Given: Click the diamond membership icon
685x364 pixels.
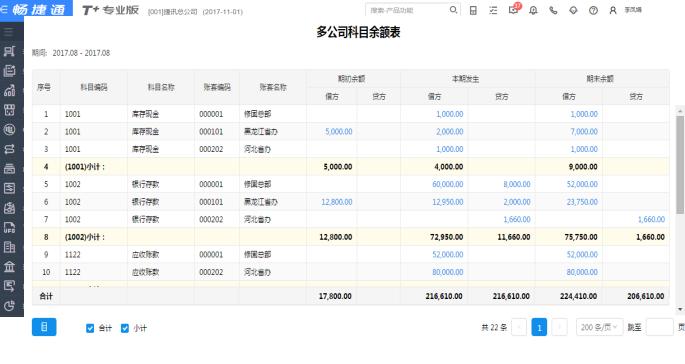Looking at the screenshot, I should pos(573,10).
